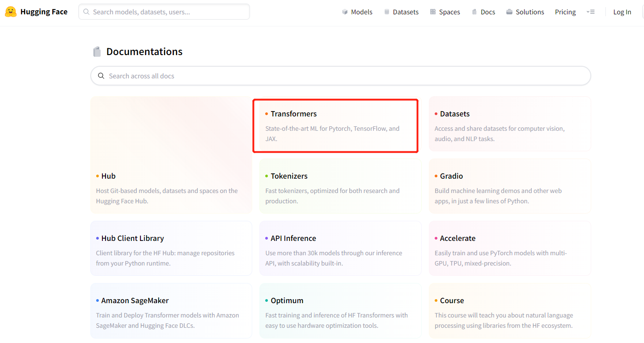Focus the Search across all docs field
Viewport: 644px width, 343px height.
click(341, 76)
